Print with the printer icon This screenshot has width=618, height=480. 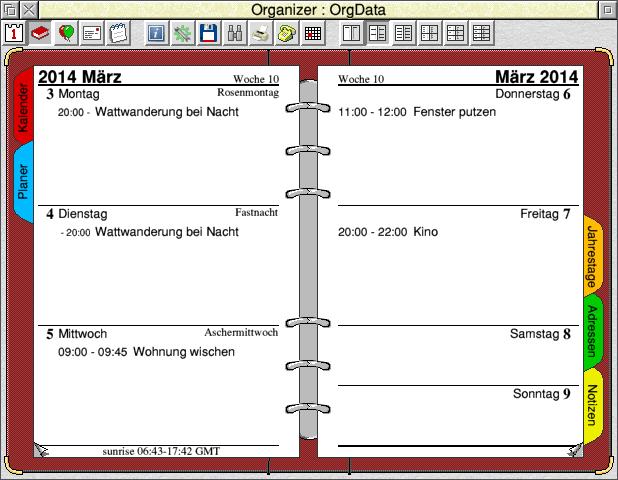(x=261, y=33)
